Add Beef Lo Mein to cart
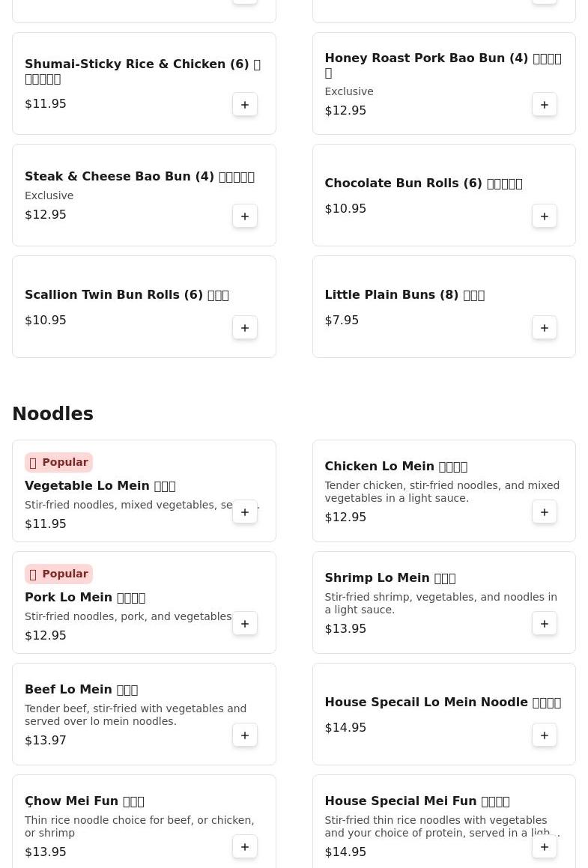The image size is (588, 868). (245, 735)
